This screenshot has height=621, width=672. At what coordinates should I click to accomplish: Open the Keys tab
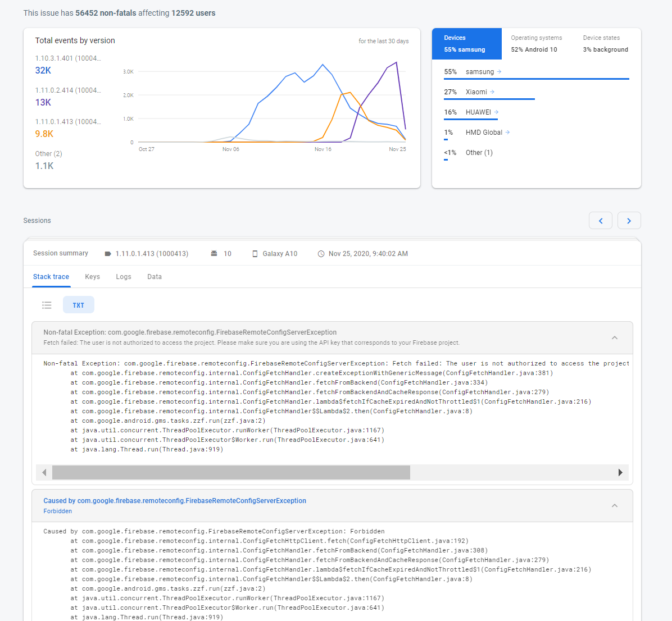click(92, 277)
